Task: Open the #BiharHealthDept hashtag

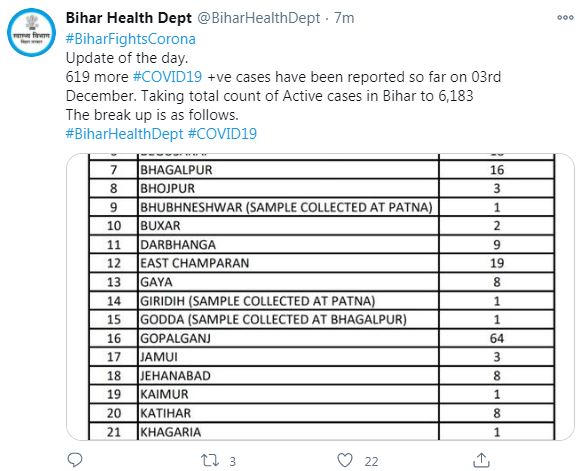Action: pyautogui.click(x=124, y=133)
